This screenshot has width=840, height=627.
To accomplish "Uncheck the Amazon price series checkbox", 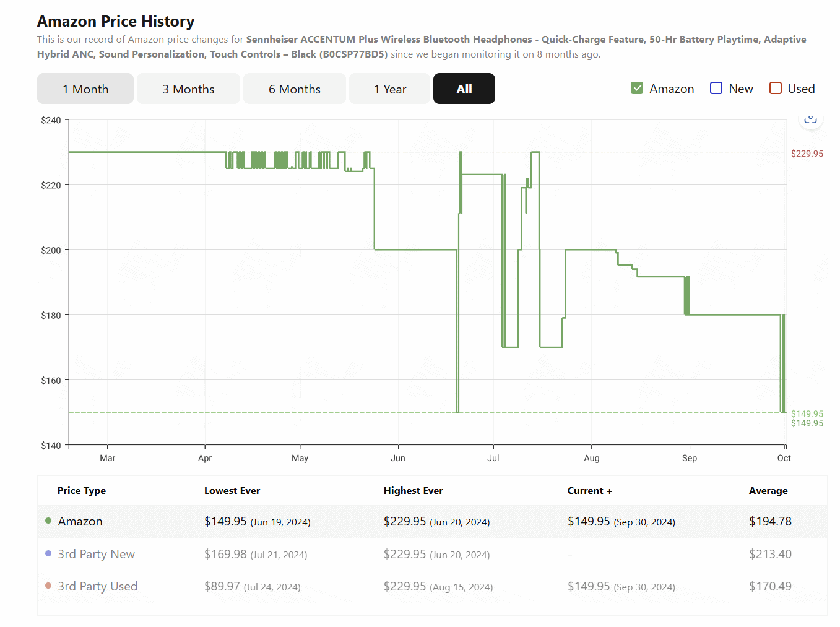I will click(637, 88).
